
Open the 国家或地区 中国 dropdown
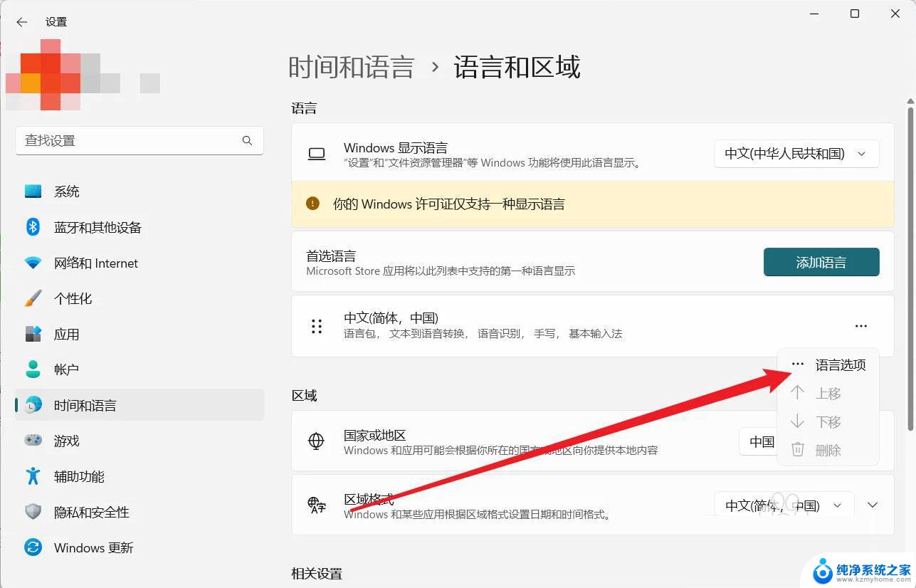(759, 442)
